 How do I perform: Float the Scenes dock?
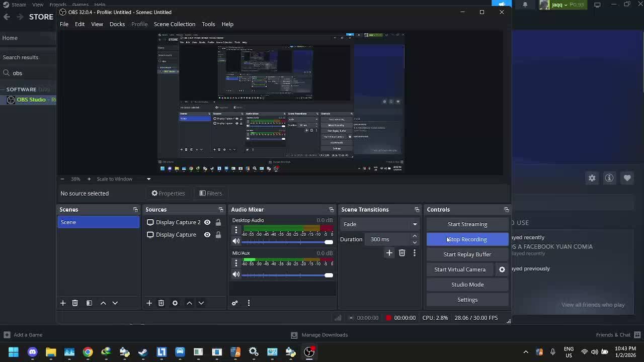tap(135, 210)
